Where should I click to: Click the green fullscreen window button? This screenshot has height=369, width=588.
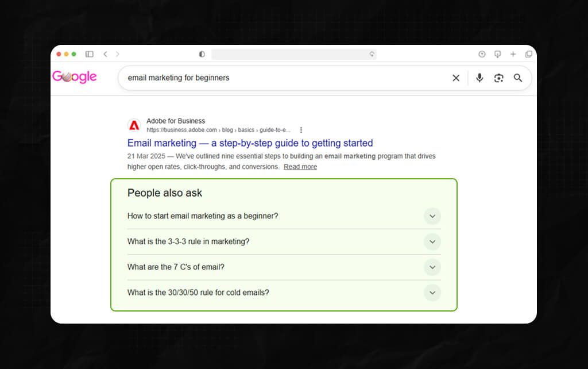pyautogui.click(x=74, y=54)
